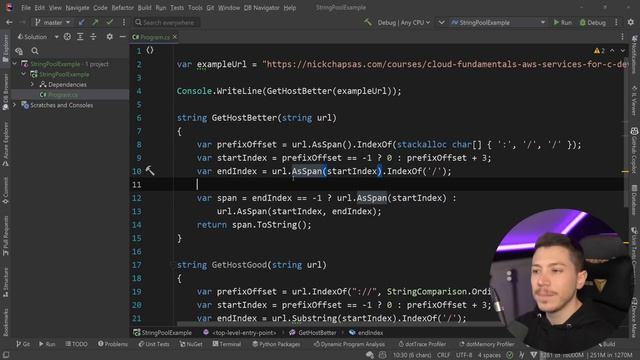The image size is (640, 360).
Task: Click the Search everywhere field
Action: pos(167,22)
